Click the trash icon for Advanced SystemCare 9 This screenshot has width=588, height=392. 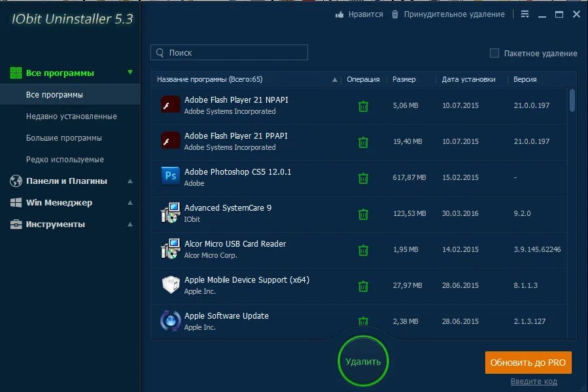tap(363, 215)
